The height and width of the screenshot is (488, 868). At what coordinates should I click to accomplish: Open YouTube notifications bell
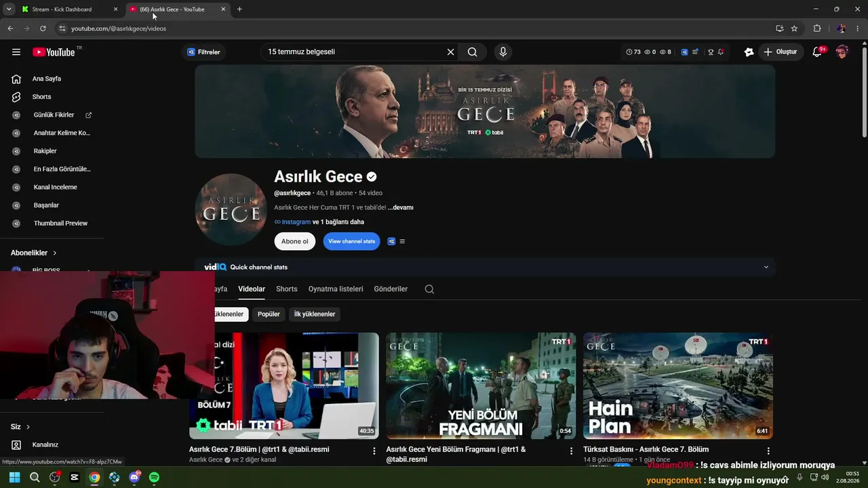point(817,52)
